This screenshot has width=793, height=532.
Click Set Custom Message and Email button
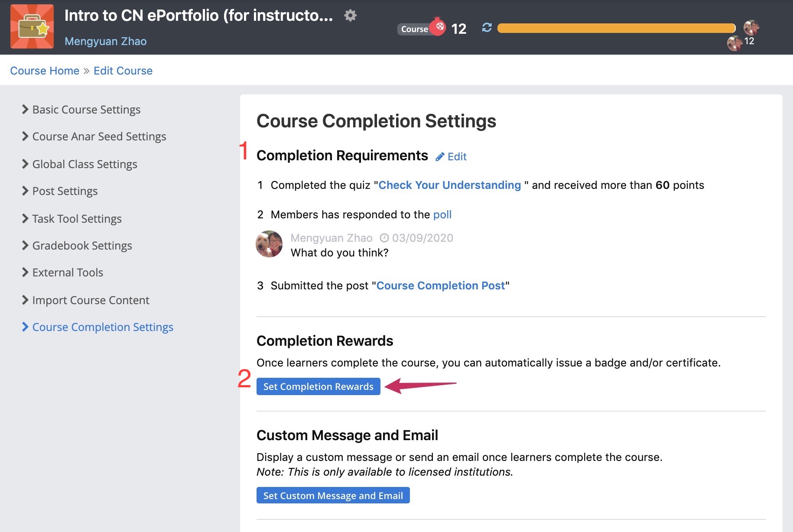(x=333, y=496)
